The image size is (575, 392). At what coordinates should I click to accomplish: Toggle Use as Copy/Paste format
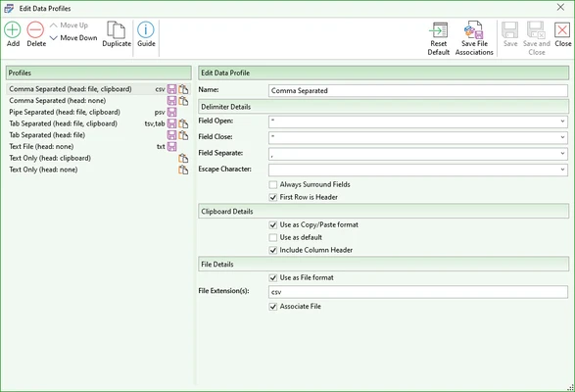click(273, 224)
